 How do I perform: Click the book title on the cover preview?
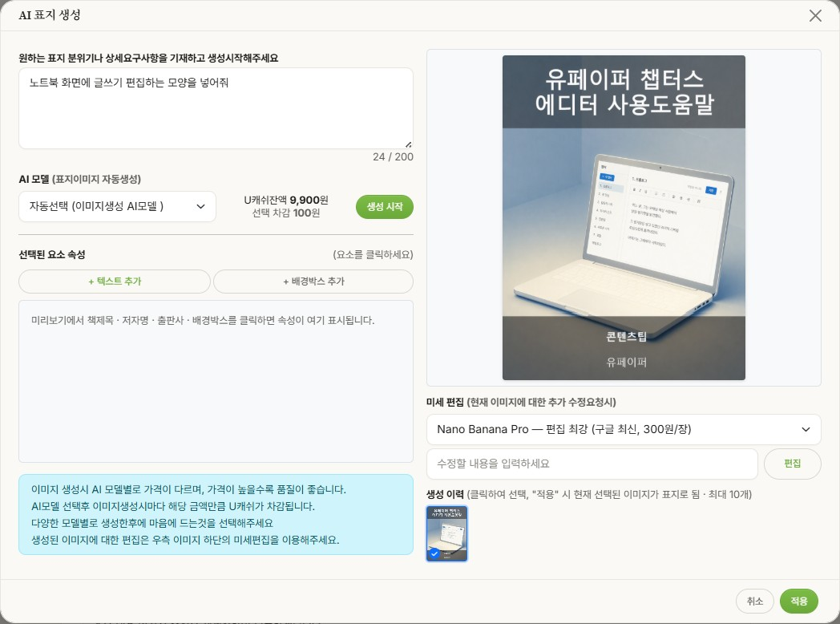coord(624,91)
